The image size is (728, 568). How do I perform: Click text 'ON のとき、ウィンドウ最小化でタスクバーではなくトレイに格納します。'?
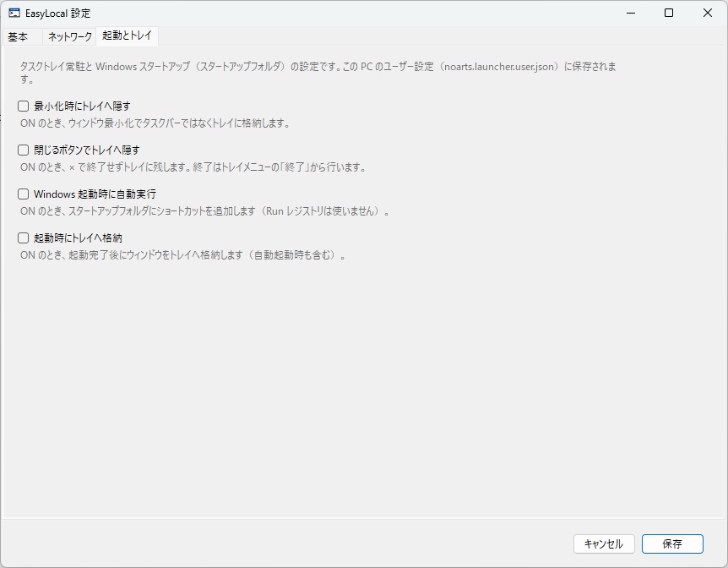pyautogui.click(x=155, y=123)
